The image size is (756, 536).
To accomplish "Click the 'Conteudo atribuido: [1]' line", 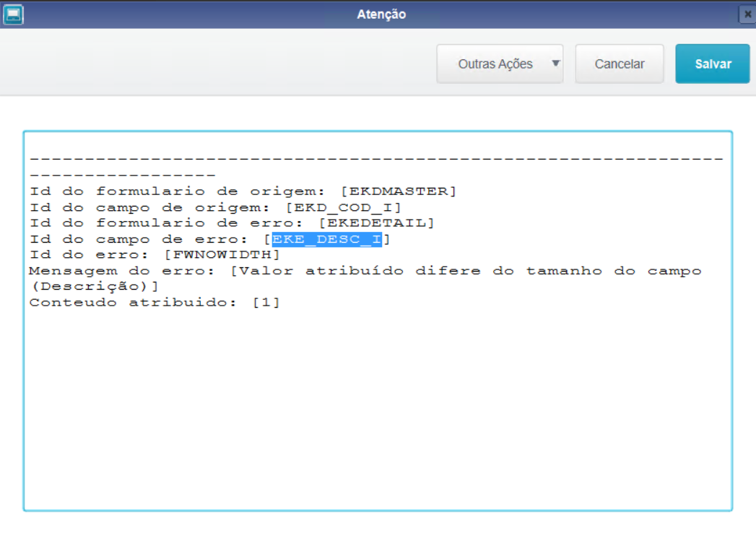I will point(155,303).
